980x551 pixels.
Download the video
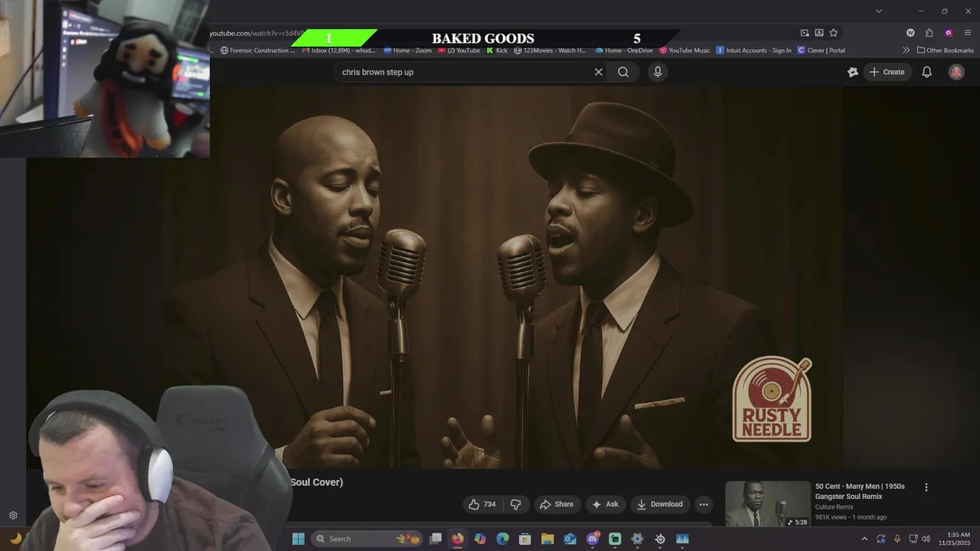(x=660, y=504)
